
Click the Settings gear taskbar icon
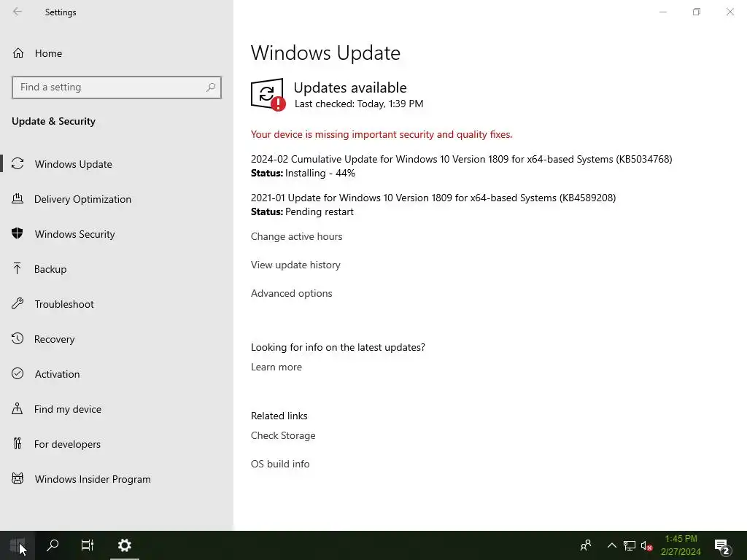coord(124,545)
